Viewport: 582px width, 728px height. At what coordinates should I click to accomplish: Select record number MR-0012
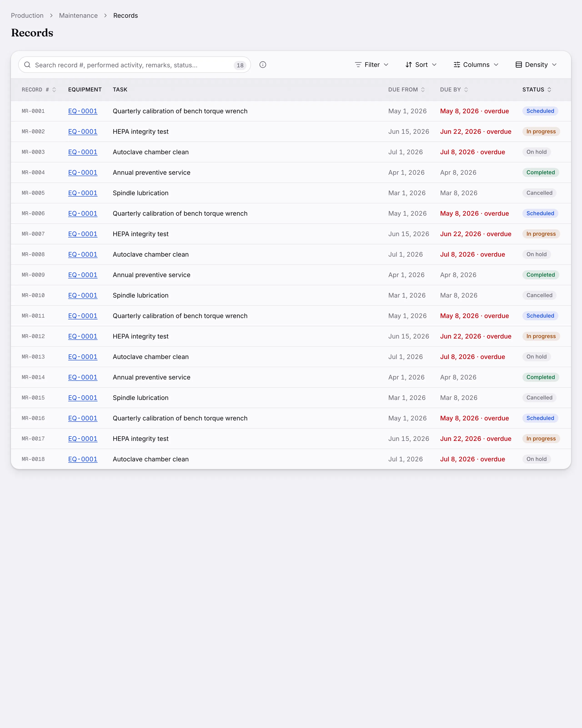click(x=33, y=336)
